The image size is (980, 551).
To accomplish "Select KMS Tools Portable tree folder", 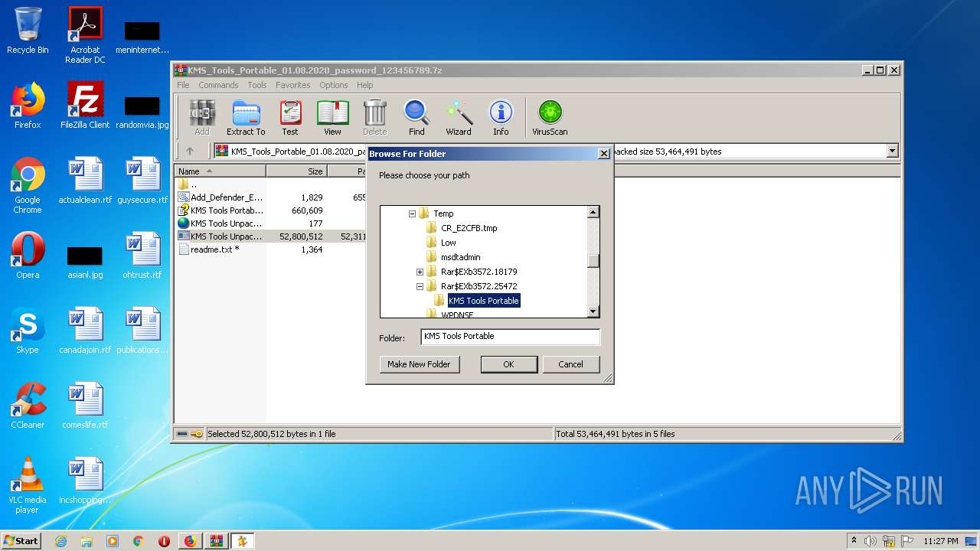I will point(483,301).
